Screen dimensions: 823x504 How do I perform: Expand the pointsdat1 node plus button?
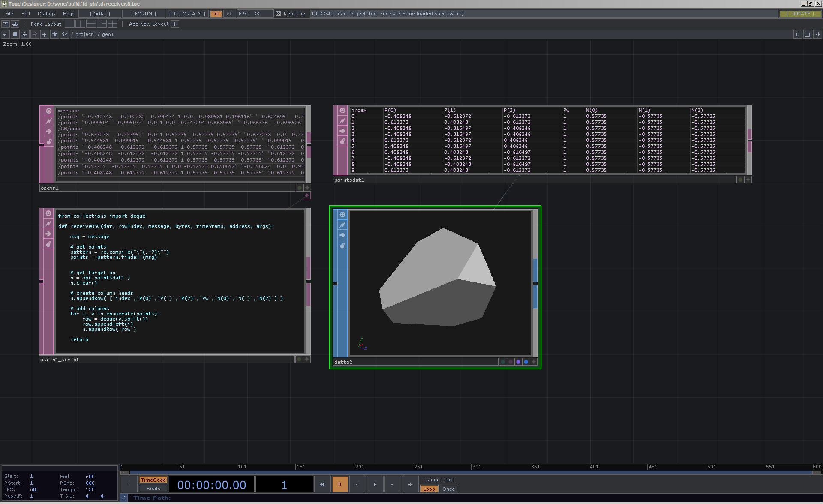(748, 180)
